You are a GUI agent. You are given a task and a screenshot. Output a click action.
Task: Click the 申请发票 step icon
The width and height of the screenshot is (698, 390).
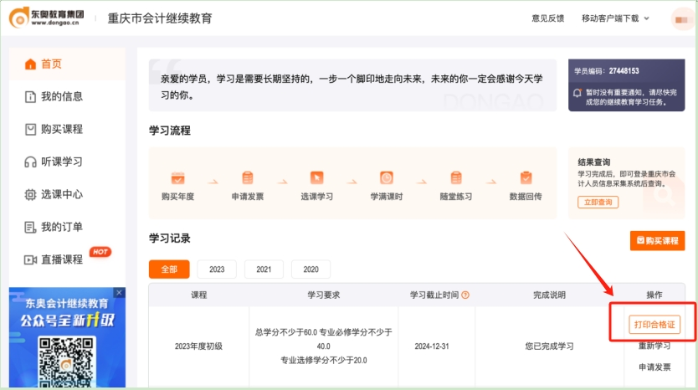248,178
